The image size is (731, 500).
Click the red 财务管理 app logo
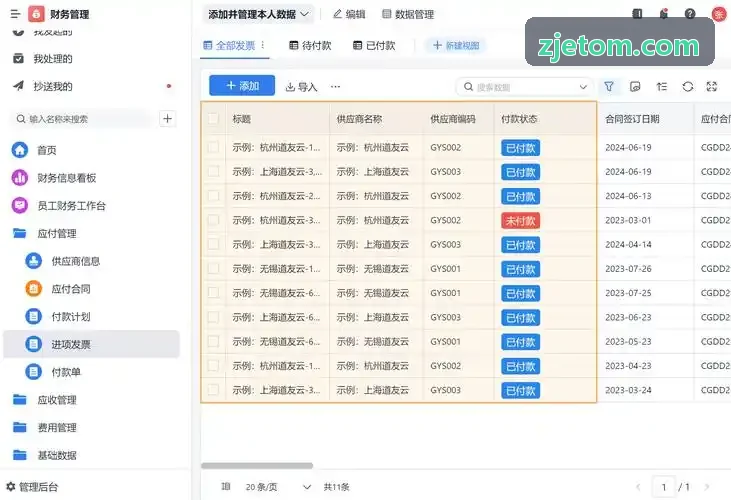tap(36, 14)
